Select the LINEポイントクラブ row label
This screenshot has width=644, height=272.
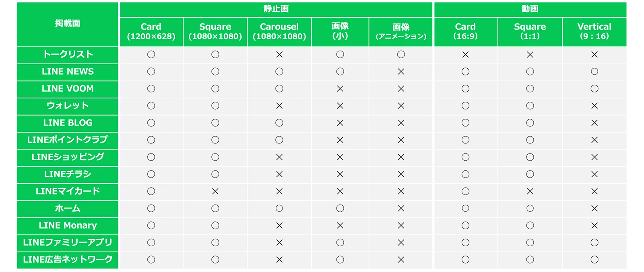tap(68, 140)
